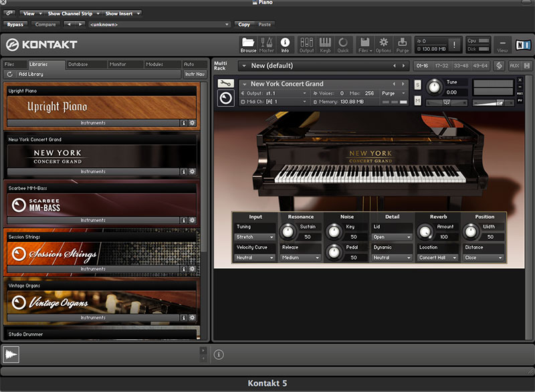Mute the instrument with M button
The height and width of the screenshot is (392, 535).
point(417,100)
